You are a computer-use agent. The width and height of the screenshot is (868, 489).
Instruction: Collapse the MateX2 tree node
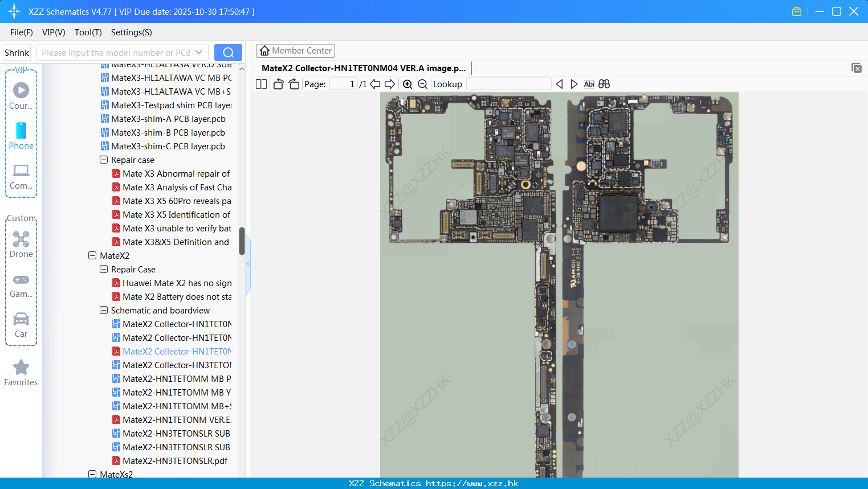[x=92, y=256]
